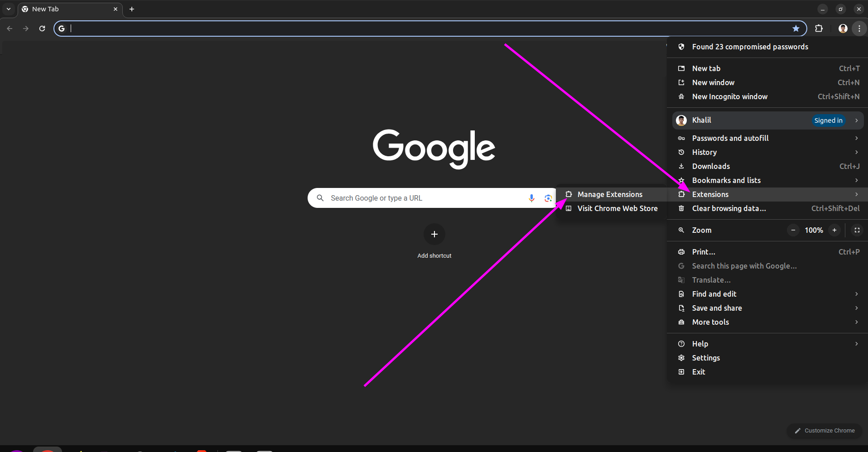Choose Exit to quit Chrome
Viewport: 868px width, 452px height.
pos(767,372)
